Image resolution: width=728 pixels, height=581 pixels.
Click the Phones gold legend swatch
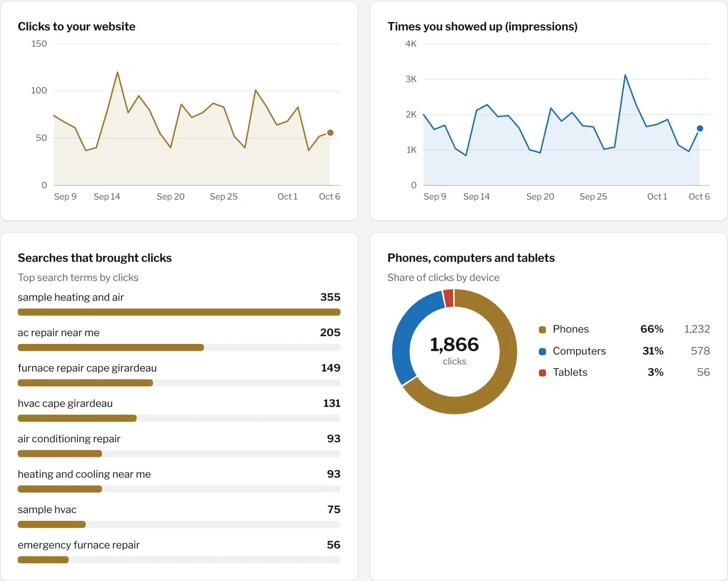[x=542, y=330]
